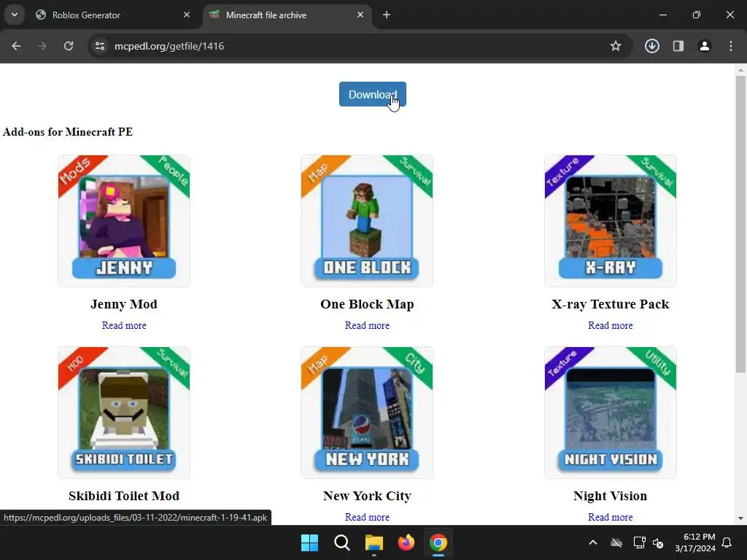Screen dimensions: 747x560
Task: Close the Roblox Generator tab
Action: [187, 15]
